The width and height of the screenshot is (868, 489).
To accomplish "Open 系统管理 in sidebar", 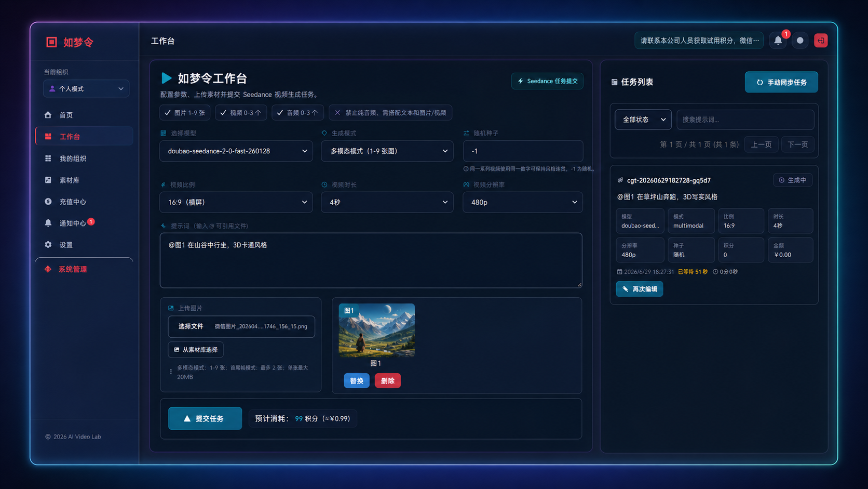I will pyautogui.click(x=84, y=269).
